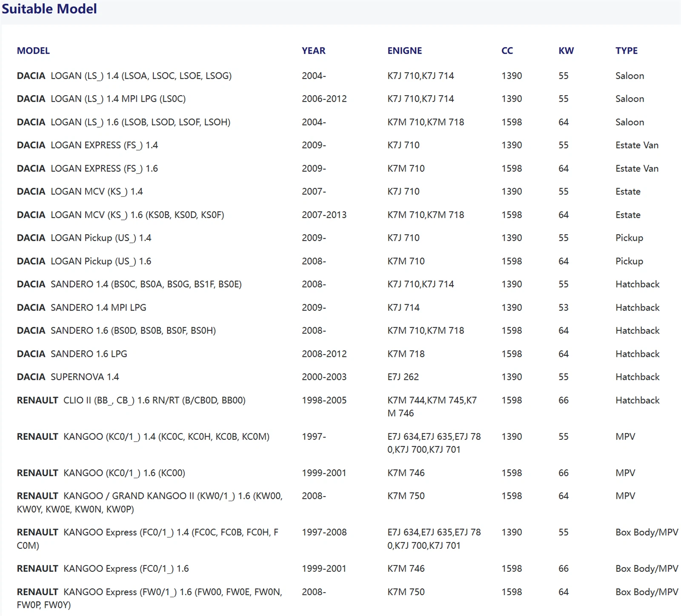Image resolution: width=681 pixels, height=616 pixels.
Task: Click engine 'K7M 744,K7M 745,K7M 746'
Action: click(432, 407)
